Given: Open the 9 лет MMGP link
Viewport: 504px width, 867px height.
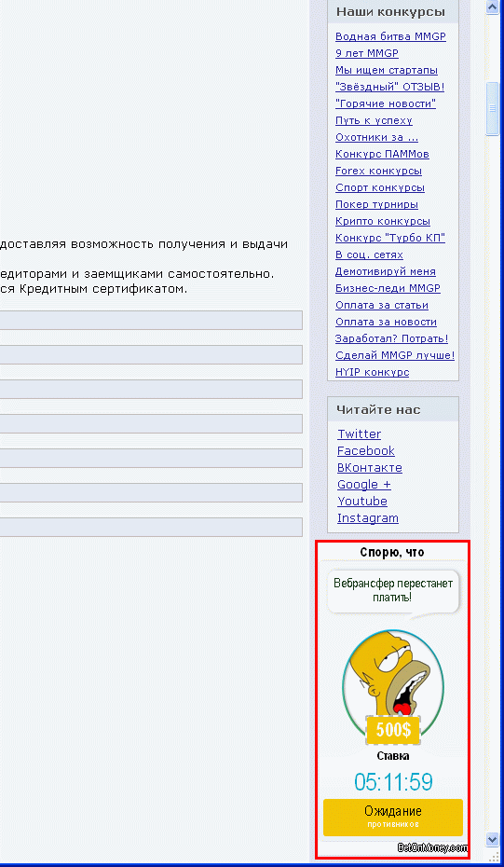Looking at the screenshot, I should coord(366,54).
